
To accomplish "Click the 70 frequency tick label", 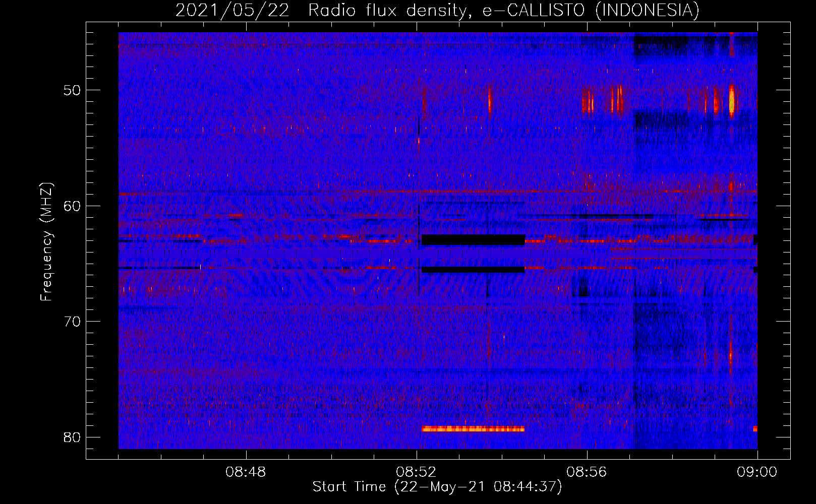I will point(72,321).
